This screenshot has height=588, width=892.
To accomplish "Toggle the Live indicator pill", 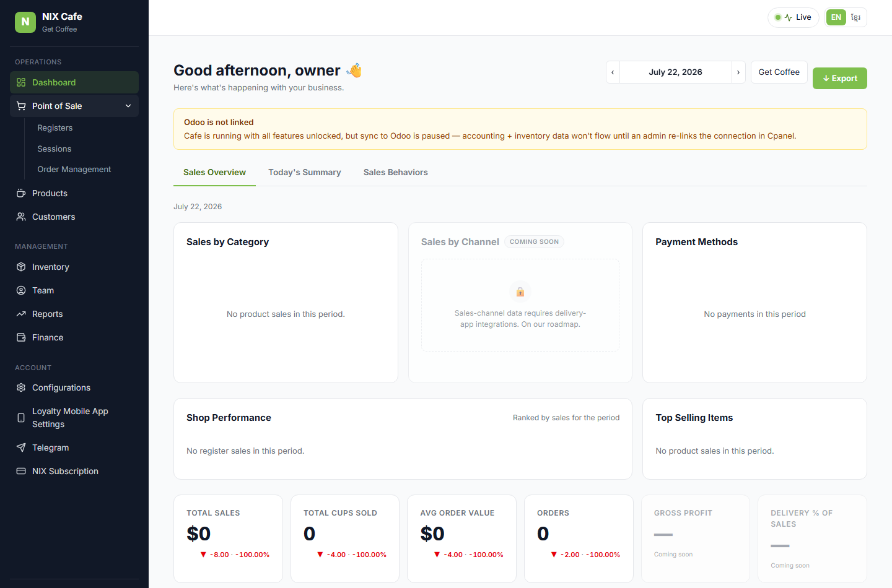I will pos(794,17).
